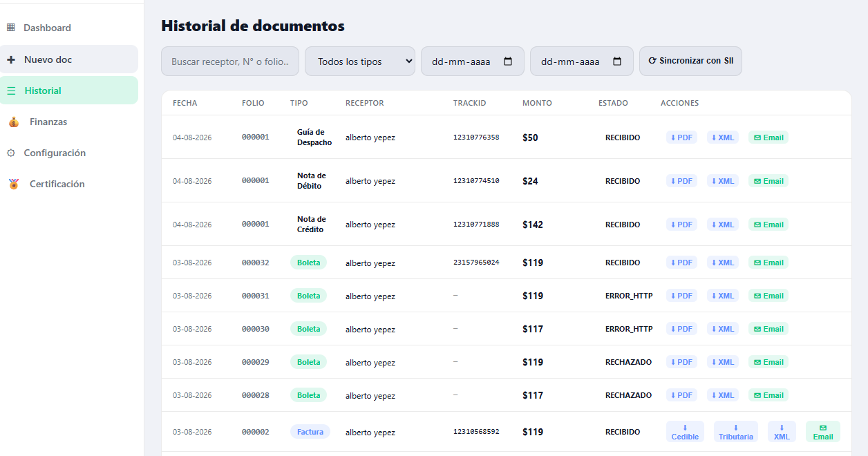Viewport: 868px width, 456px height.
Task: Click the Historial de documentos heading
Action: click(x=253, y=26)
